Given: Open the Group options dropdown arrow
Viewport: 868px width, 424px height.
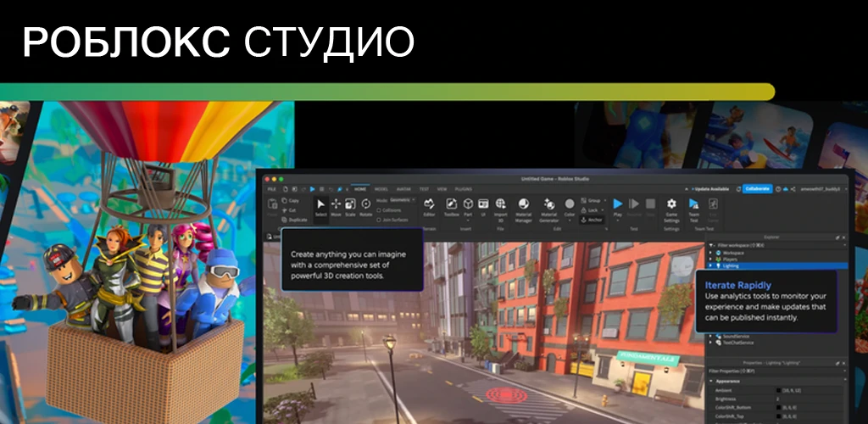Looking at the screenshot, I should pyautogui.click(x=605, y=200).
